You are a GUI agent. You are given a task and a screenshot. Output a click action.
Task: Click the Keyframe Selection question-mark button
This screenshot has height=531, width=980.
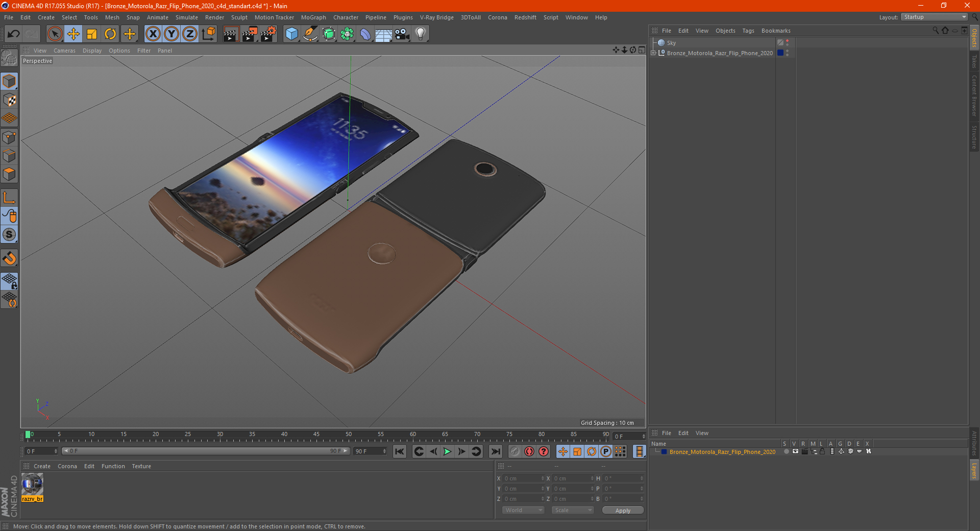[544, 451]
